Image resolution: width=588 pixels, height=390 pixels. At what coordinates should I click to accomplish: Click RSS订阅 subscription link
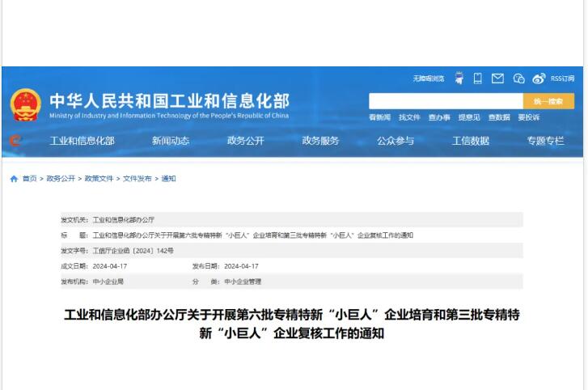(563, 78)
